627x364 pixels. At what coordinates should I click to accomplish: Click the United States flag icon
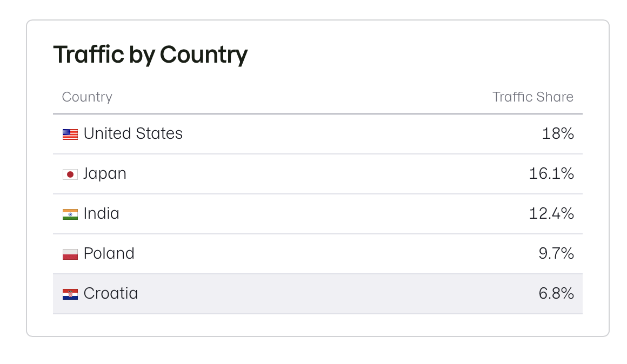[70, 134]
